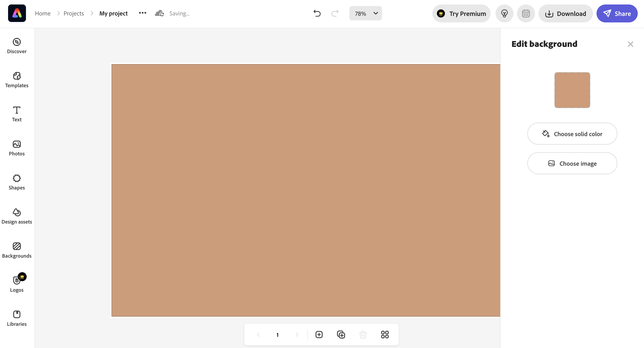Click the Choose image button
This screenshot has height=348, width=644.
tap(572, 163)
